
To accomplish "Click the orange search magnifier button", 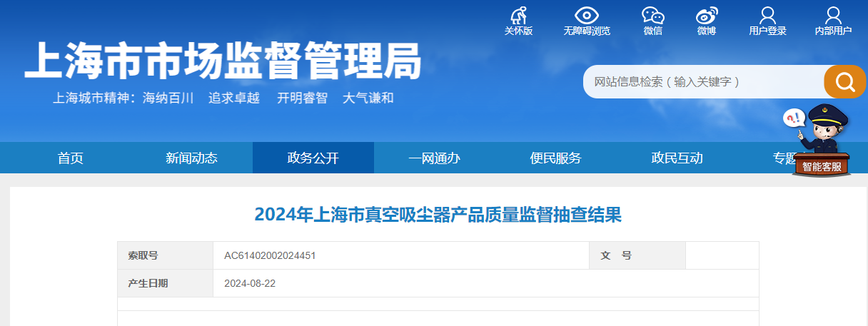I will 845,82.
